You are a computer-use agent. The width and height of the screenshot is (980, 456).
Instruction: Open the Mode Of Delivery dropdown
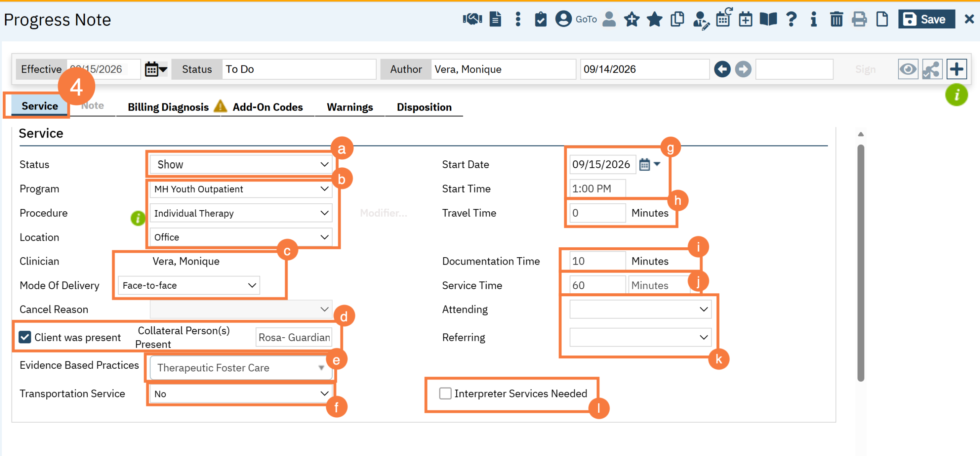click(189, 285)
